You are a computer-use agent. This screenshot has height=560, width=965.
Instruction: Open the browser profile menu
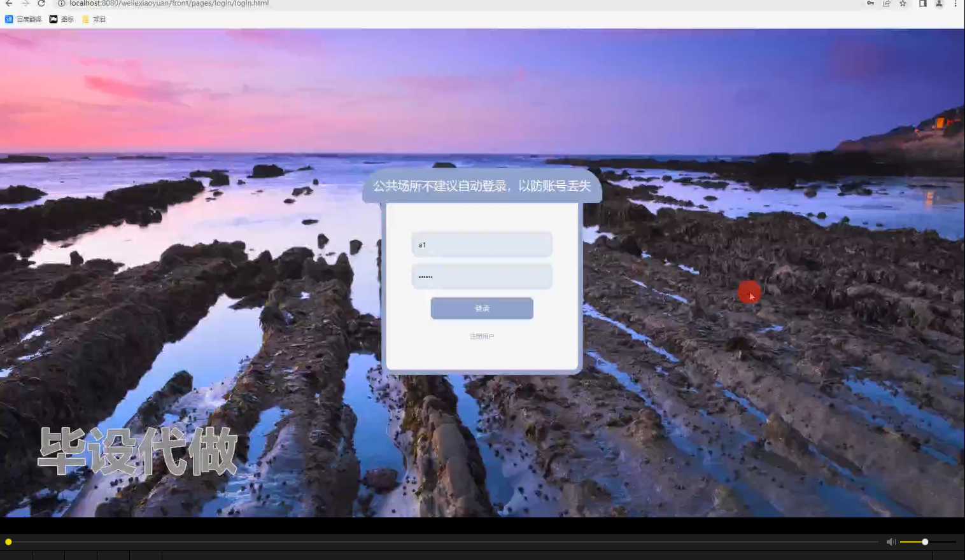tap(939, 3)
